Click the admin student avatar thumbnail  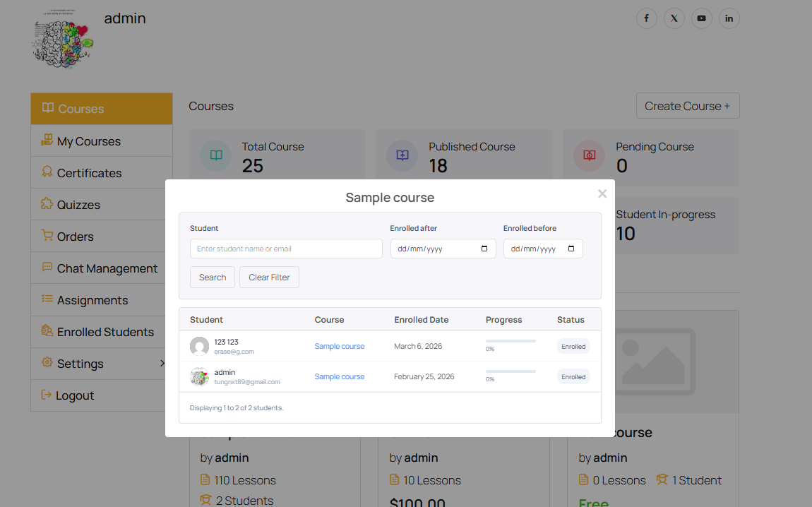click(200, 377)
